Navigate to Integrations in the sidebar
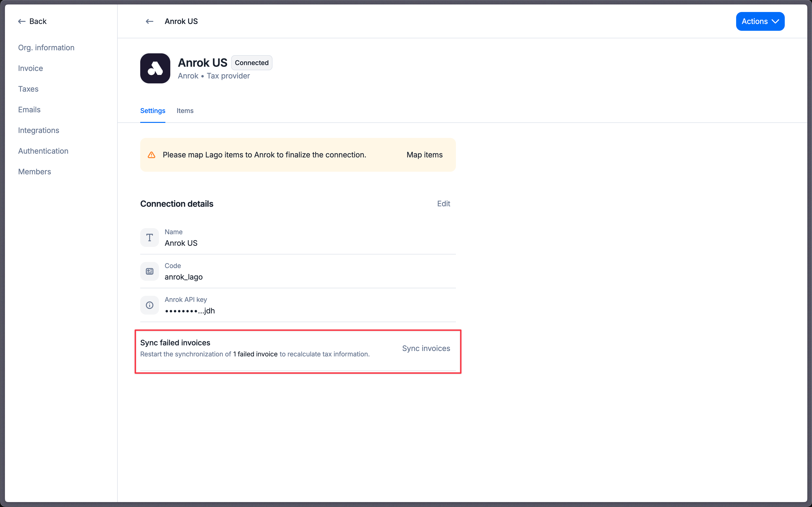The image size is (812, 507). coord(39,130)
